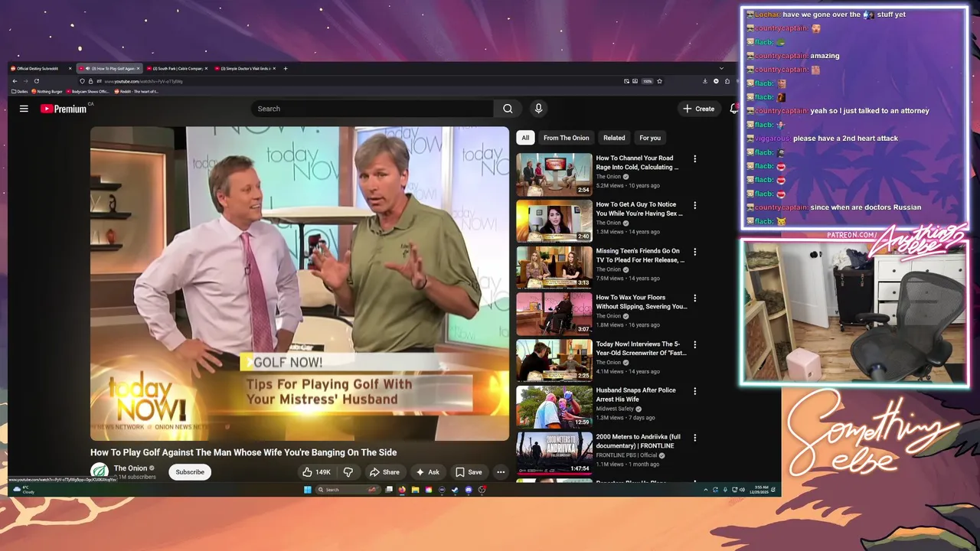Open options for 'Missing Teen's Friends' video

tap(695, 252)
